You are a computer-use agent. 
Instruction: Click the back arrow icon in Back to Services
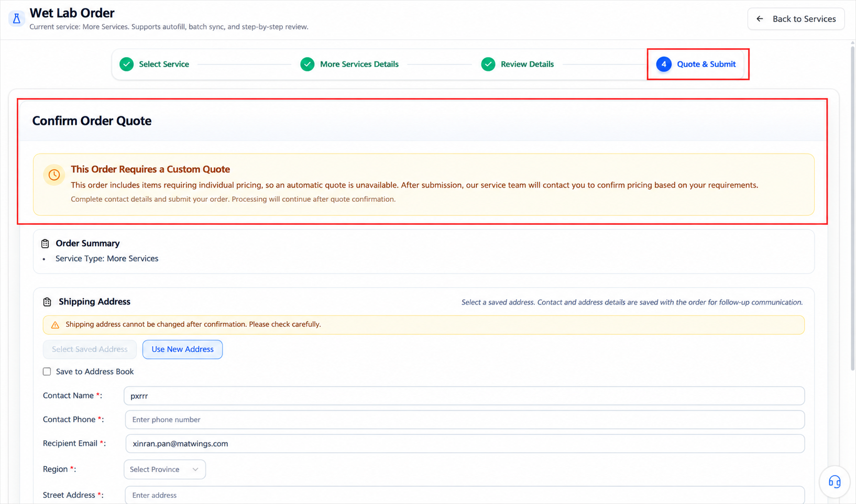(760, 19)
